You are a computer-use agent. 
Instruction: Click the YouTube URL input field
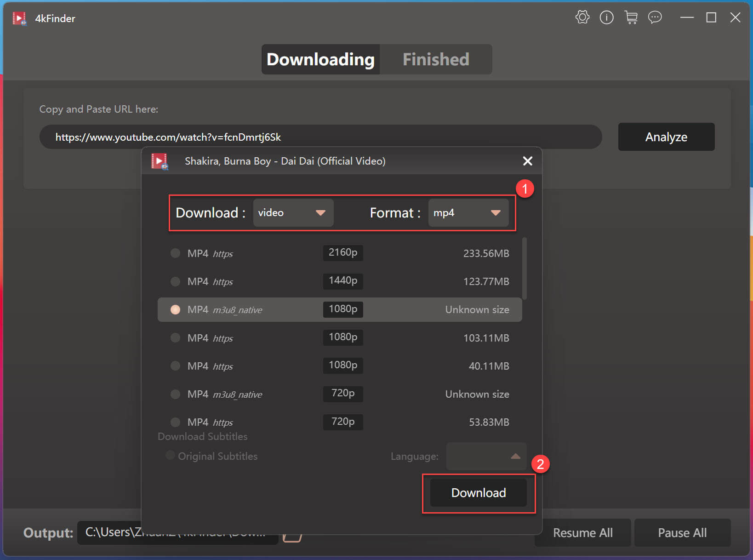click(x=320, y=137)
